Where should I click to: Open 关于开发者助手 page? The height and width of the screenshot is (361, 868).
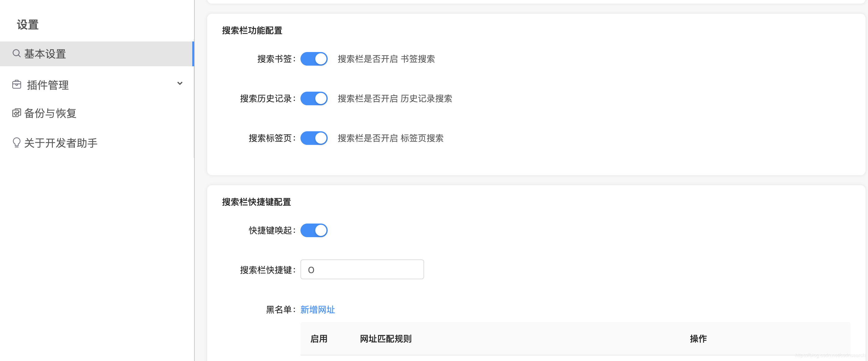(97, 143)
